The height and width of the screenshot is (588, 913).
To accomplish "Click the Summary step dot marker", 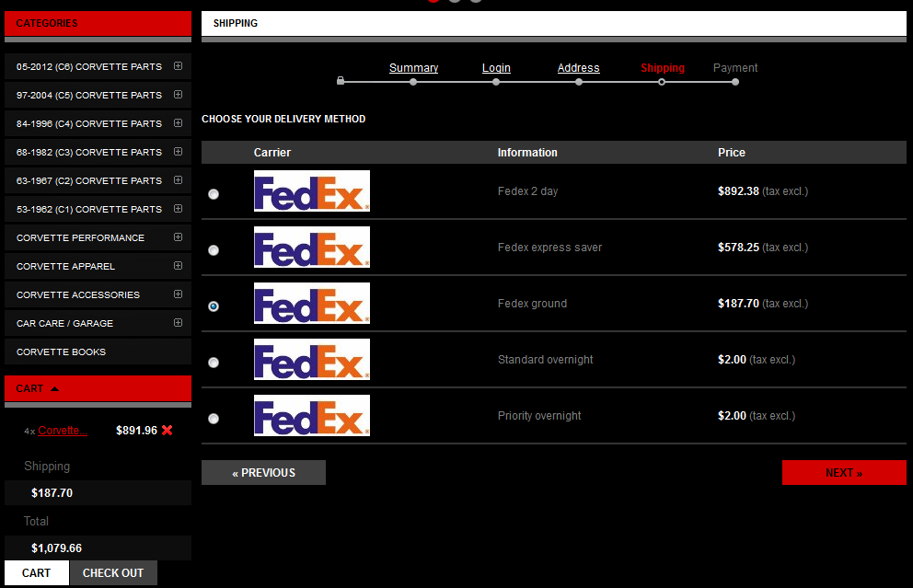I will point(413,82).
